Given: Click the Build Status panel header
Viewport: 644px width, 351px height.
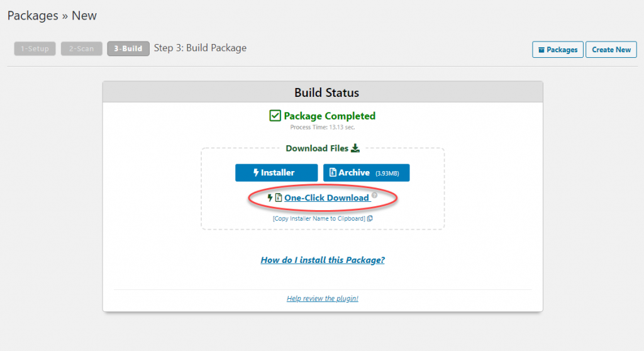Looking at the screenshot, I should coord(323,92).
